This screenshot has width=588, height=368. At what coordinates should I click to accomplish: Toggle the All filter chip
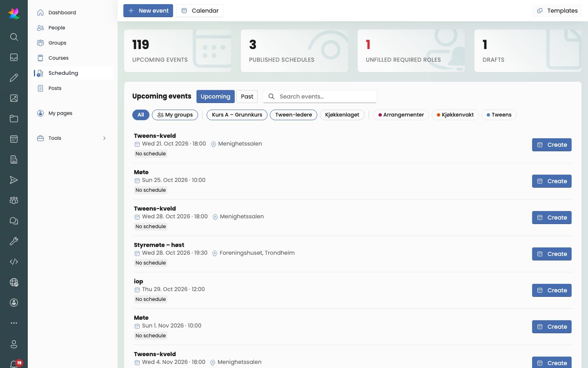141,115
